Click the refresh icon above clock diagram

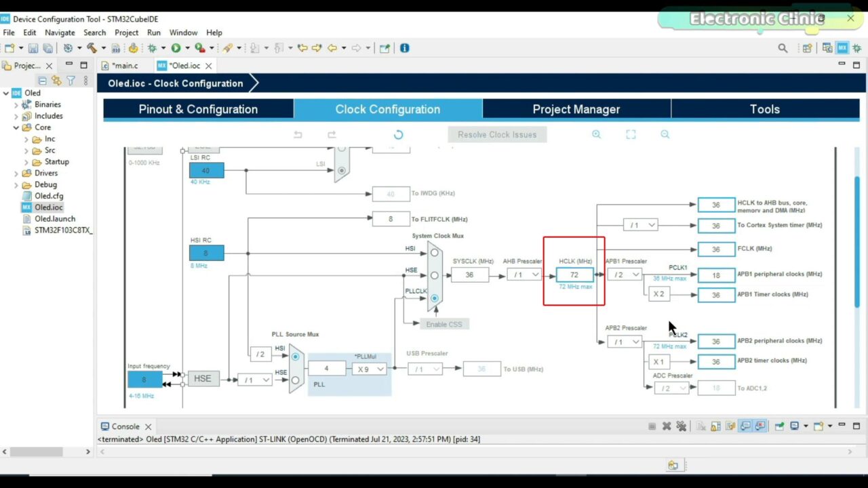tap(398, 134)
